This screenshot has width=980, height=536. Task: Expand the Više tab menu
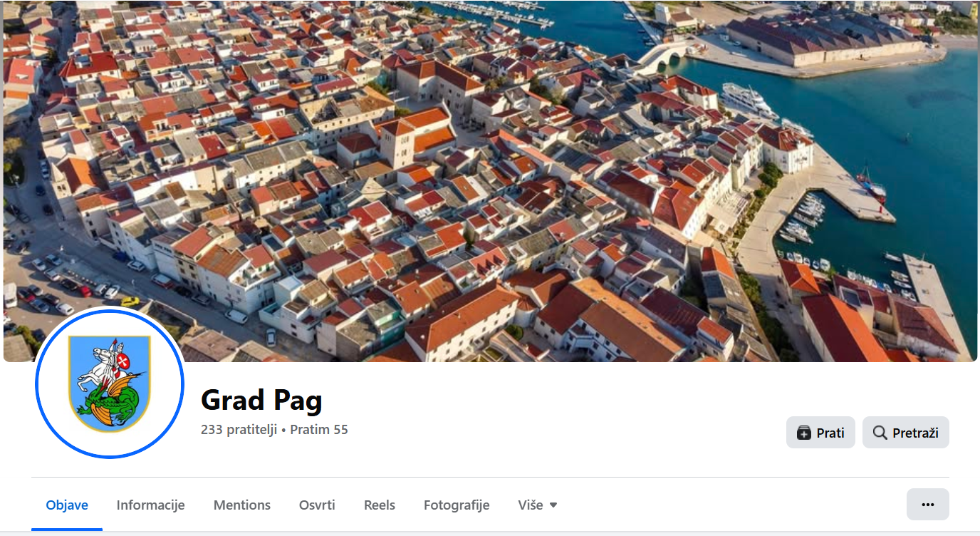click(538, 505)
